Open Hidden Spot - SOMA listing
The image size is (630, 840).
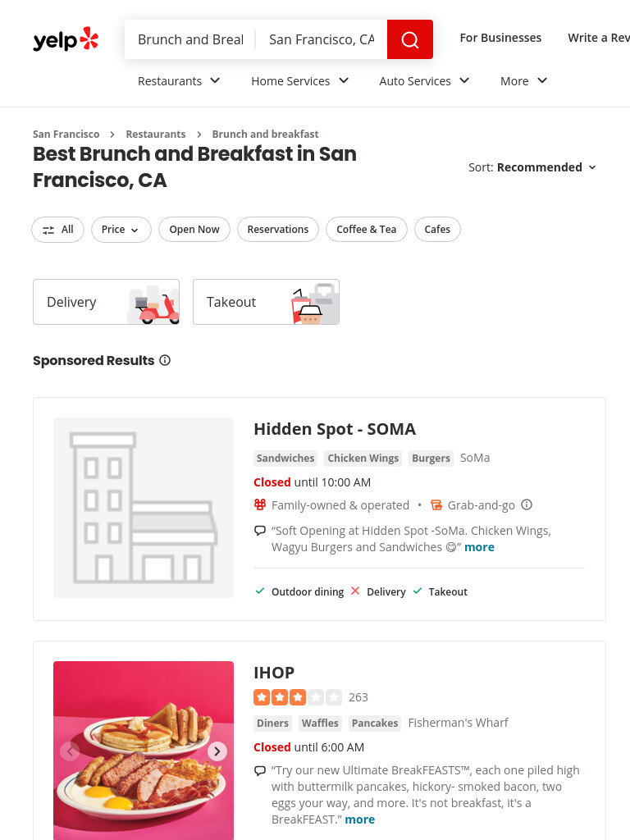(x=335, y=429)
